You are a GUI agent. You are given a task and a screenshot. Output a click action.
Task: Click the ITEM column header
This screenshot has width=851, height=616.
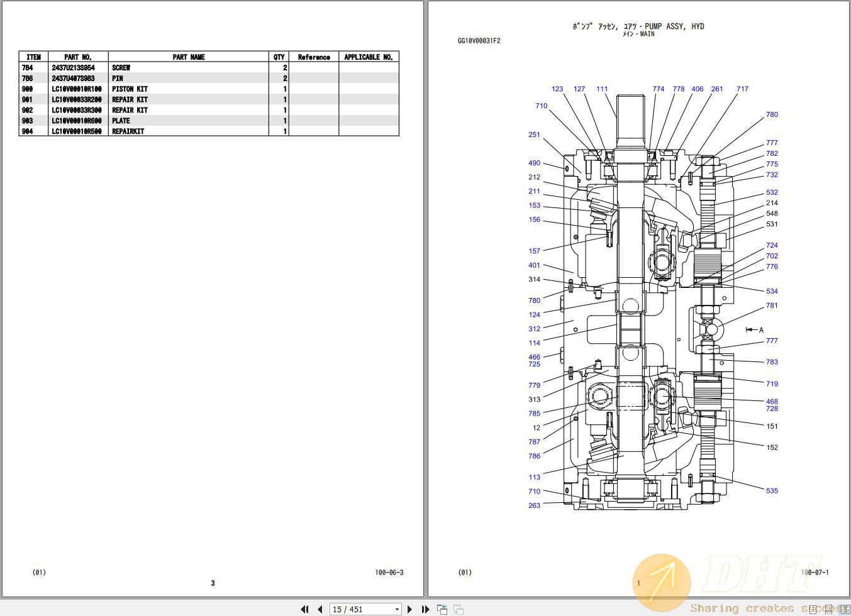coord(34,57)
